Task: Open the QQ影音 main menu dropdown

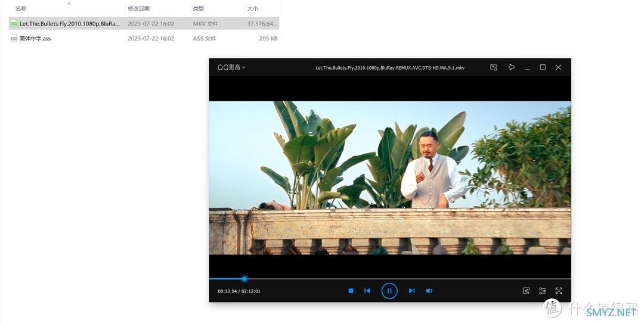Action: point(231,67)
